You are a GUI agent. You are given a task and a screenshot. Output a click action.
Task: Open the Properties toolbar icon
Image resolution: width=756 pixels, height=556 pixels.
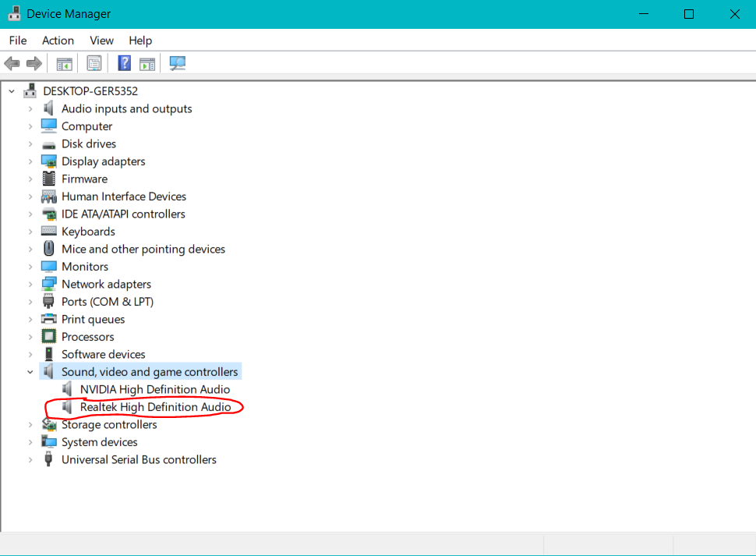tap(94, 63)
